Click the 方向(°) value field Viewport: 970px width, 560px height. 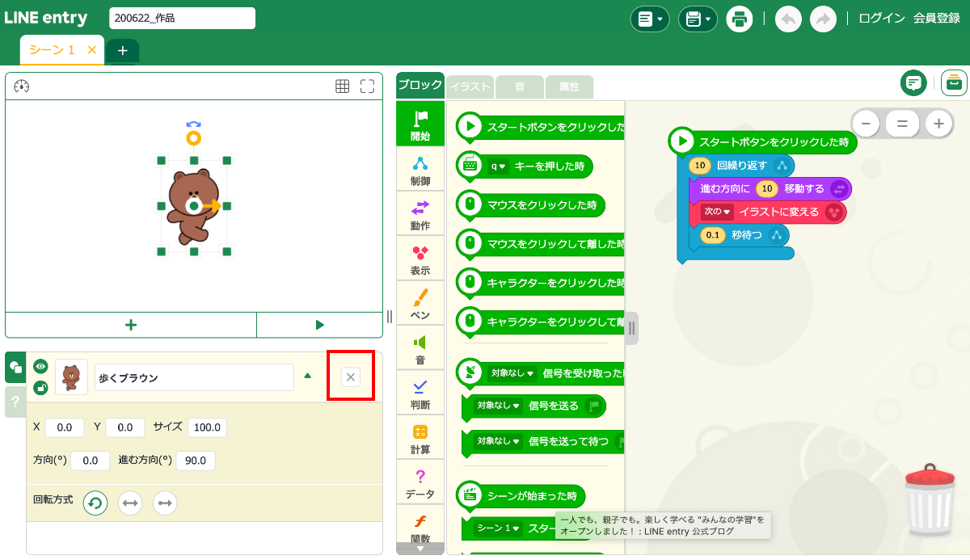91,461
